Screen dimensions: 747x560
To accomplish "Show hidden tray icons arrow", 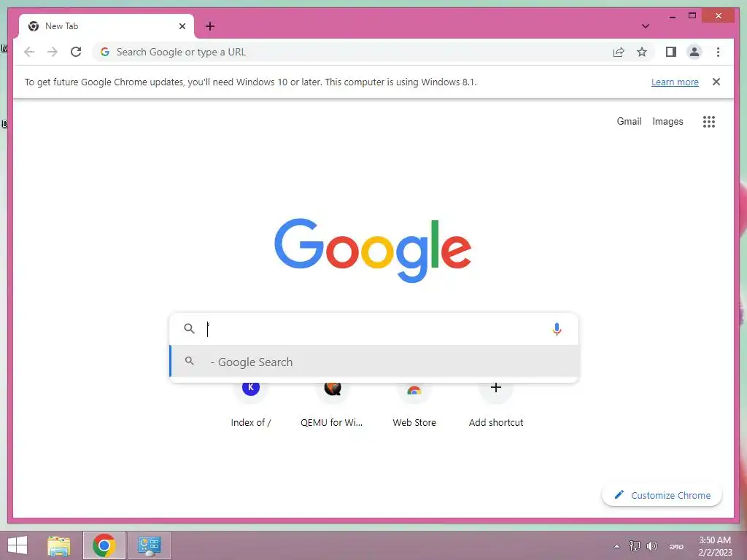I will [x=616, y=546].
